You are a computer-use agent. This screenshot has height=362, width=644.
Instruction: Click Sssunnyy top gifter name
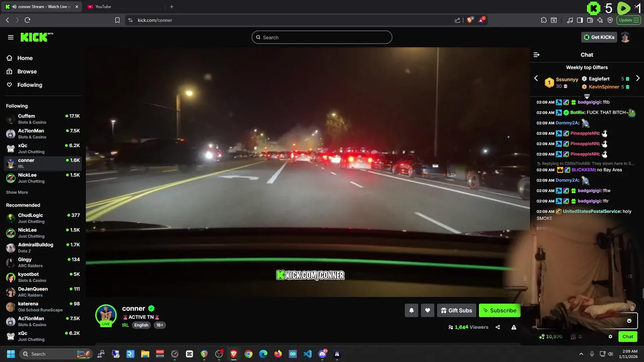(567, 79)
